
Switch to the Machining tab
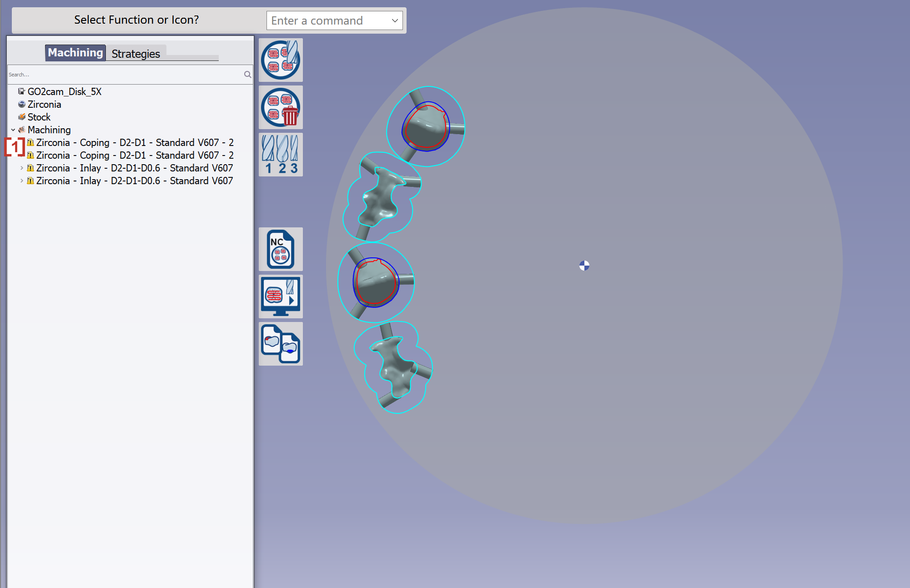[x=75, y=53]
